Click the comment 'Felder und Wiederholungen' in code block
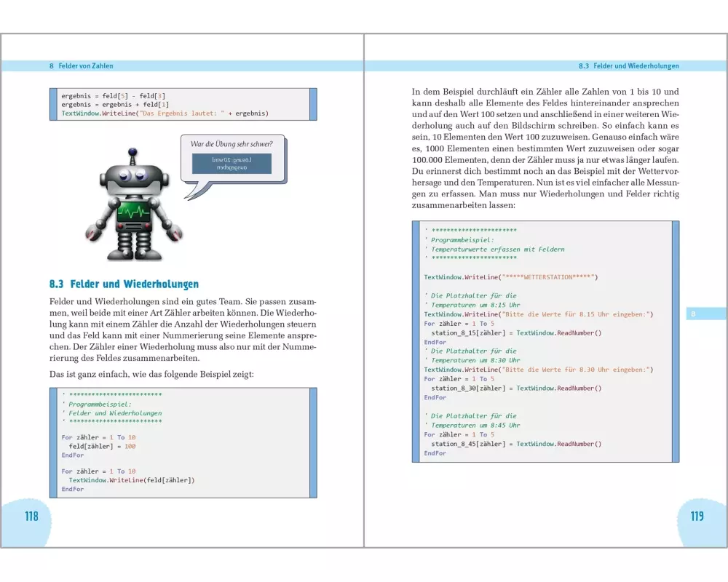The image size is (728, 582). 115,413
